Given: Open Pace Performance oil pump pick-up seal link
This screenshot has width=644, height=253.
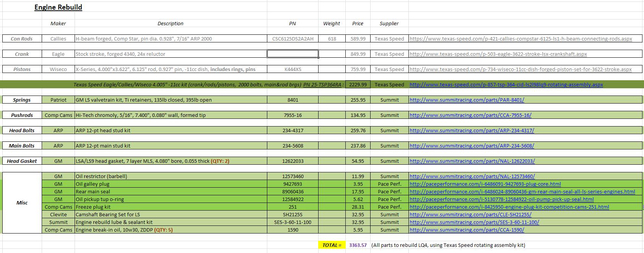Looking at the screenshot, I should point(501,199).
